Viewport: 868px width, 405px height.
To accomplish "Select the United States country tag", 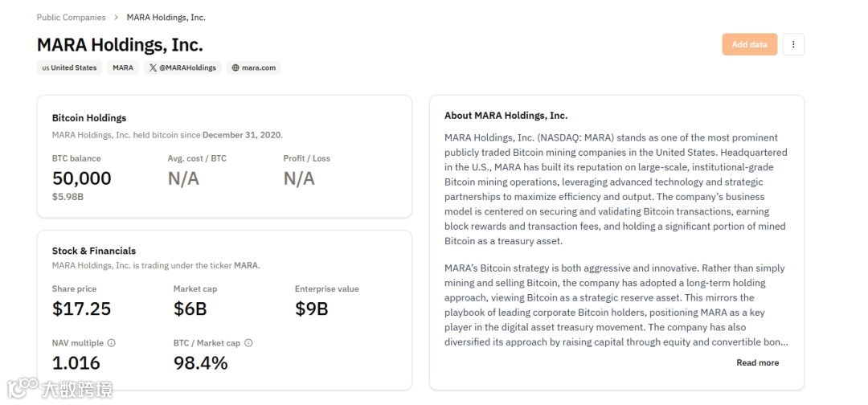I will tap(69, 68).
